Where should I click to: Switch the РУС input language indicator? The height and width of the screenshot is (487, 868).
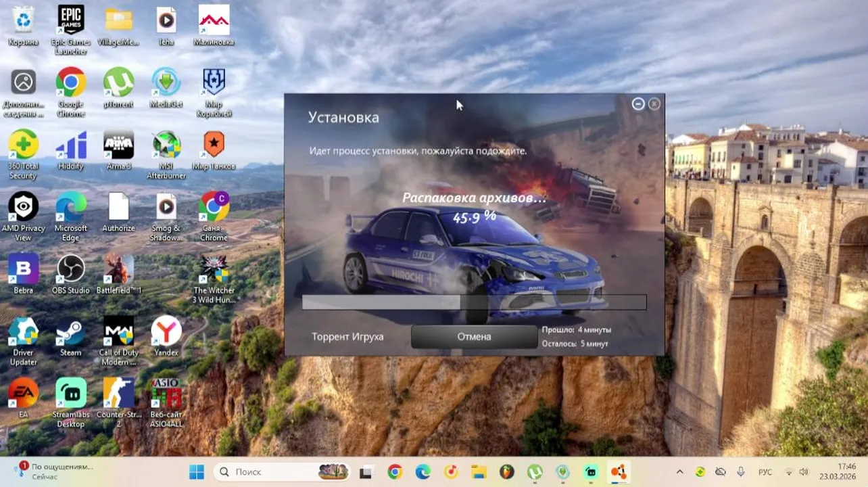click(765, 471)
